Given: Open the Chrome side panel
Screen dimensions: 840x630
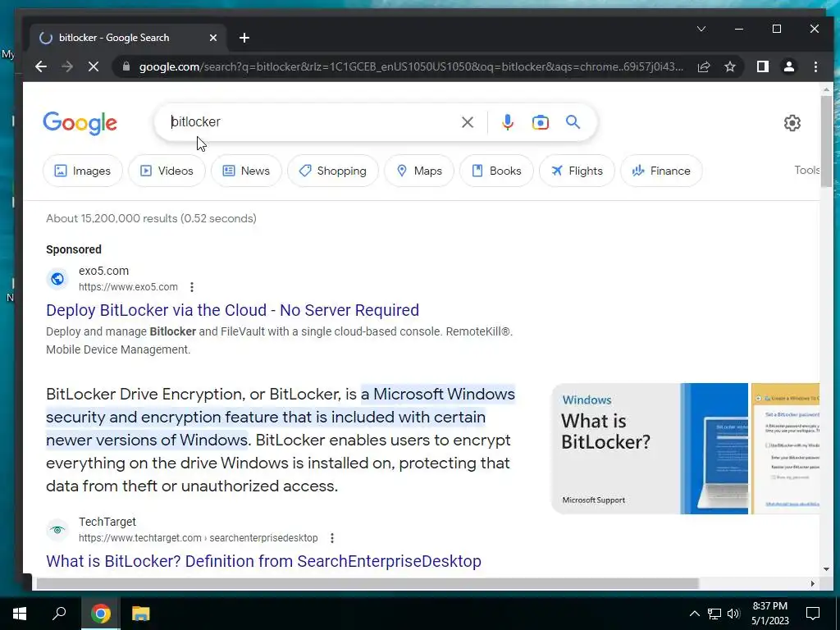Looking at the screenshot, I should 763,66.
